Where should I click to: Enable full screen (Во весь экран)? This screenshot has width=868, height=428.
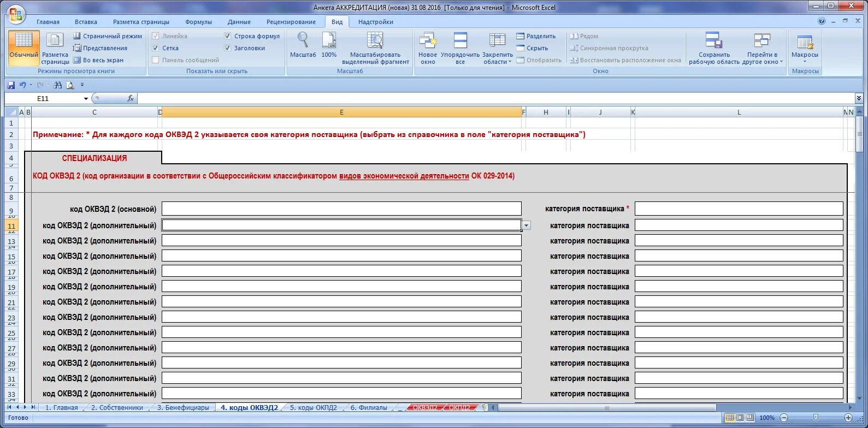click(98, 60)
